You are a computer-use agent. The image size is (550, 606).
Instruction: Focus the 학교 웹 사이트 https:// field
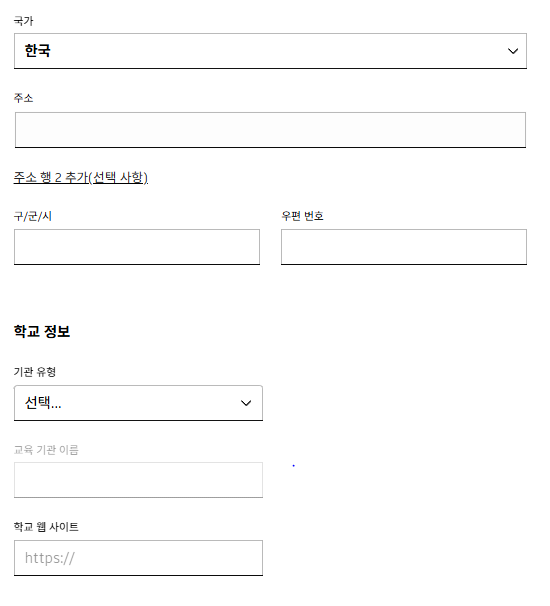(x=138, y=558)
